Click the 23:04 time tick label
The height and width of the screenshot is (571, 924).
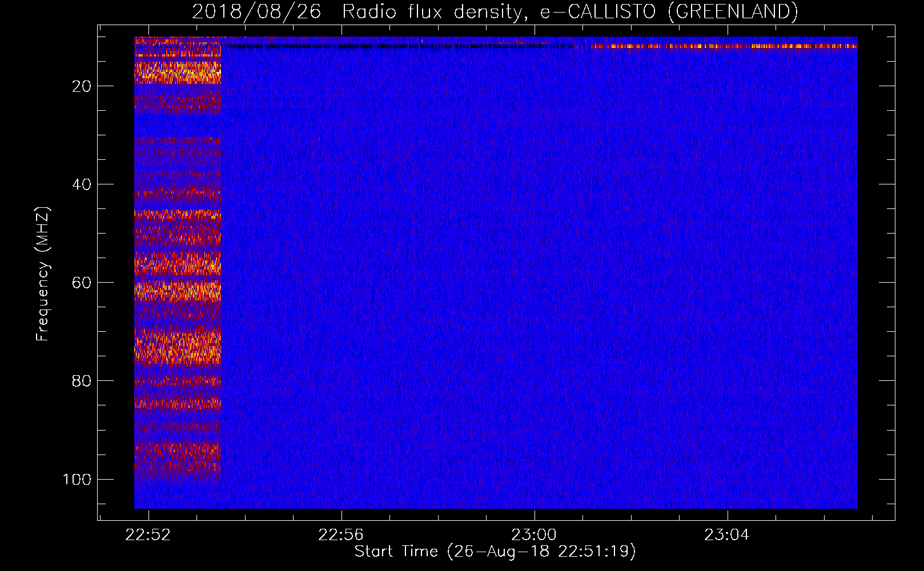click(727, 535)
